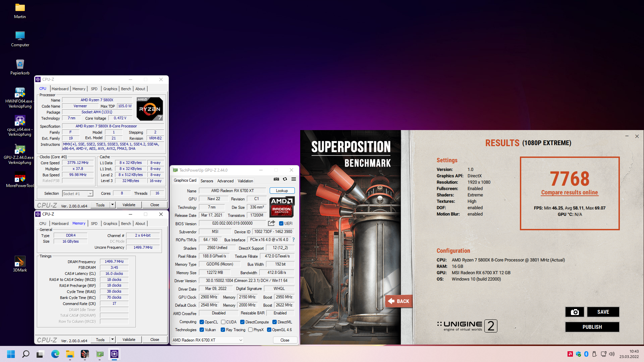Image resolution: width=644 pixels, height=362 pixels.
Task: Expand Tools dropdown arrow in lower CPU-Z
Action: 112,340
